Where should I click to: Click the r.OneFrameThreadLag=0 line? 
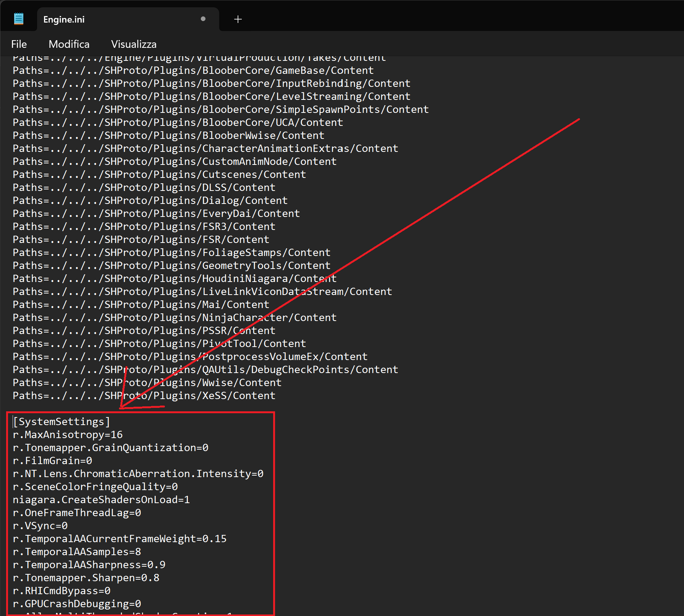[x=77, y=513]
